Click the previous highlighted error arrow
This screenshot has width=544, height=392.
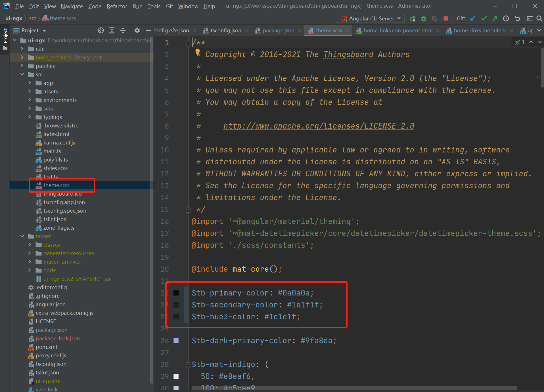531,42
